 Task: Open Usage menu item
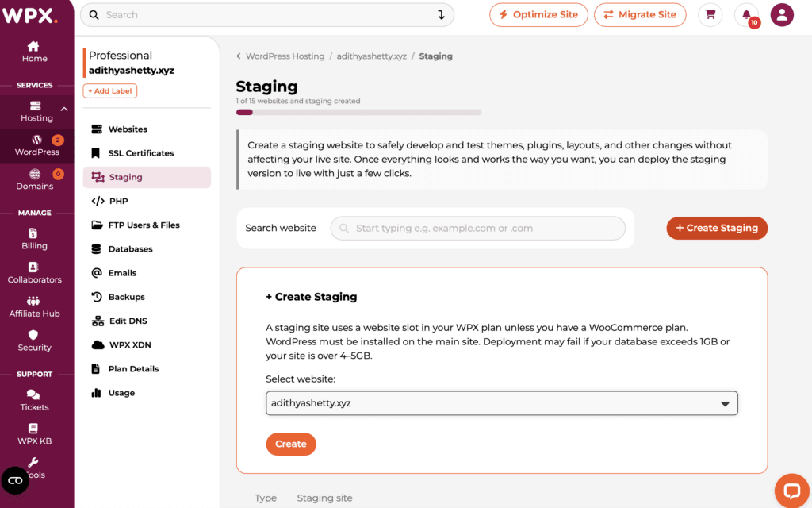(x=147, y=393)
